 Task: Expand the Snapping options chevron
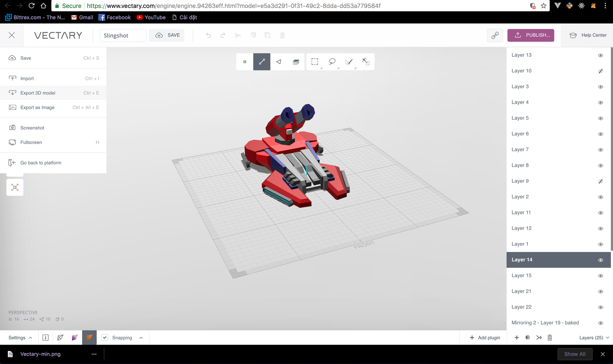[141, 338]
